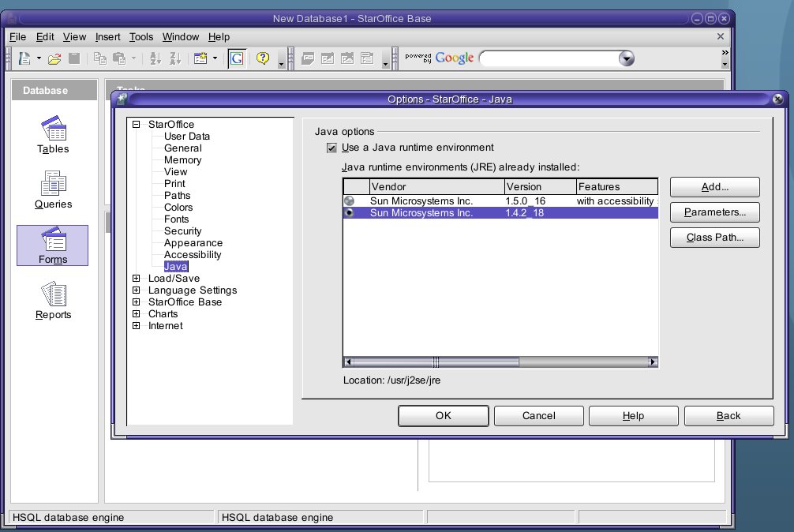Collapse the StarOffice tree node
The image size is (794, 532).
click(x=137, y=125)
